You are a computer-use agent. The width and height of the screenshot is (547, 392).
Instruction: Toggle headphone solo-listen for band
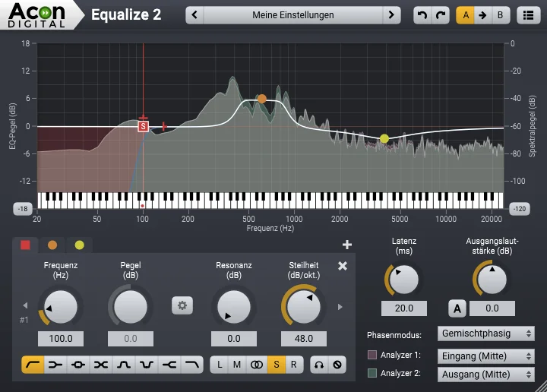tap(319, 365)
